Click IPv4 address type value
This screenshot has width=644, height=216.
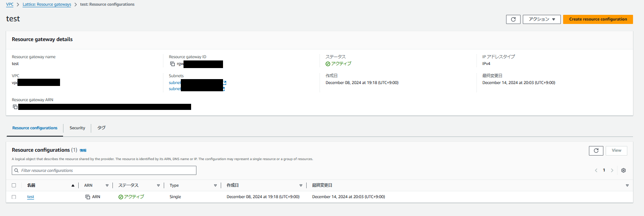click(x=486, y=64)
